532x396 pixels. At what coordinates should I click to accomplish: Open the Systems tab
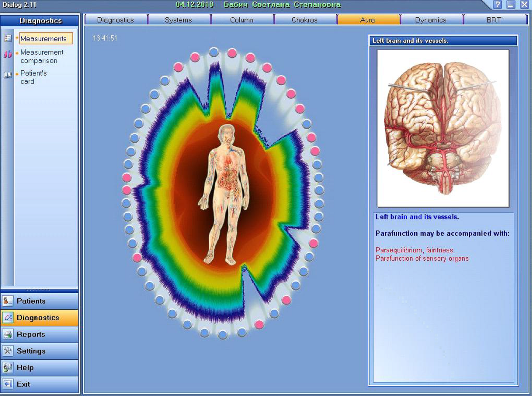tap(178, 20)
